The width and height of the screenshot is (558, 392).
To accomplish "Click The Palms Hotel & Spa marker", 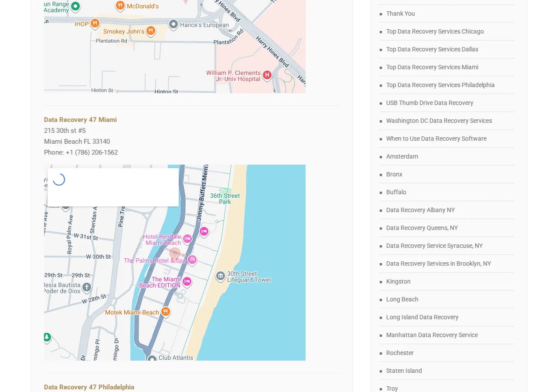I will click(x=192, y=260).
